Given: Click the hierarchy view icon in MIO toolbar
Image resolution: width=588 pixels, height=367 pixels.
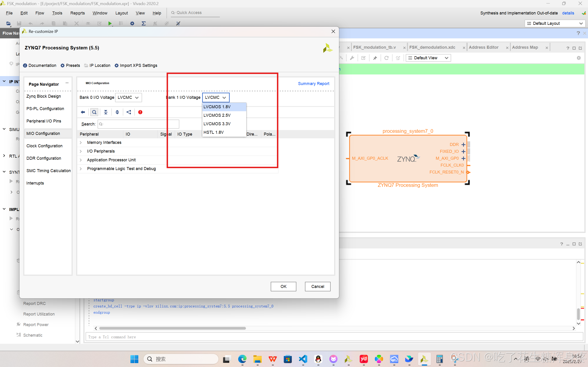Looking at the screenshot, I should pyautogui.click(x=129, y=112).
